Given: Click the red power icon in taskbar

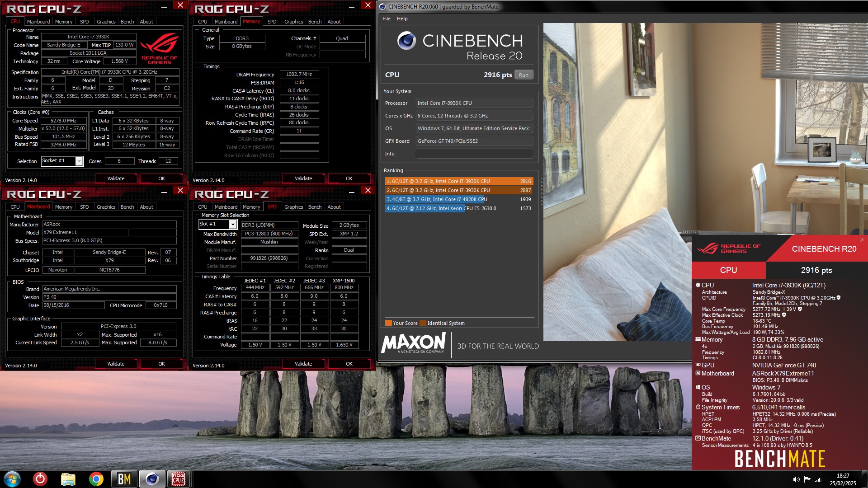Looking at the screenshot, I should [40, 479].
